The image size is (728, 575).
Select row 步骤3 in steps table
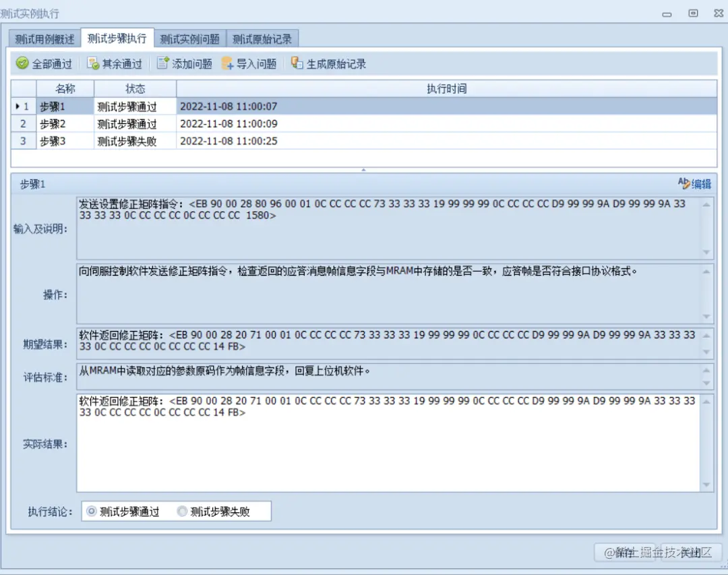[363, 141]
